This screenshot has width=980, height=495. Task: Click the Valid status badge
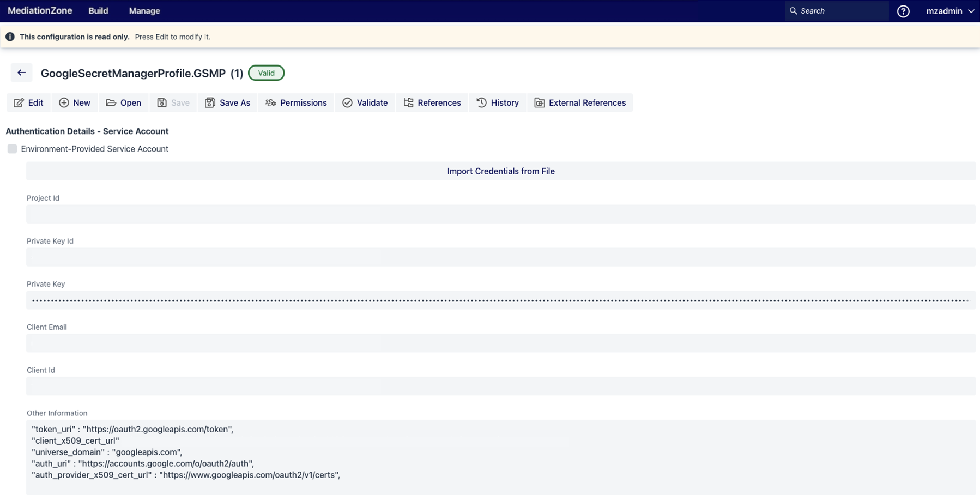[266, 73]
